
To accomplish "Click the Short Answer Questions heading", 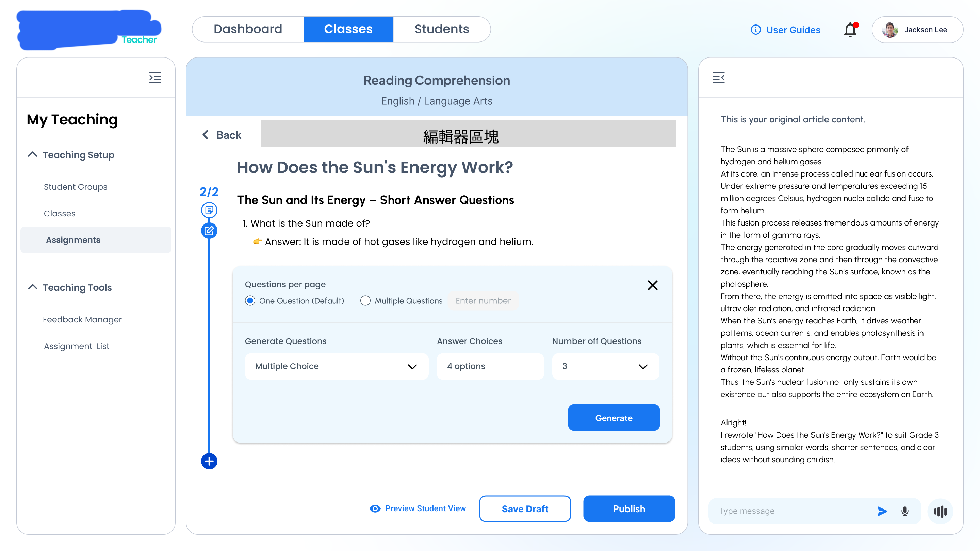I will 375,200.
